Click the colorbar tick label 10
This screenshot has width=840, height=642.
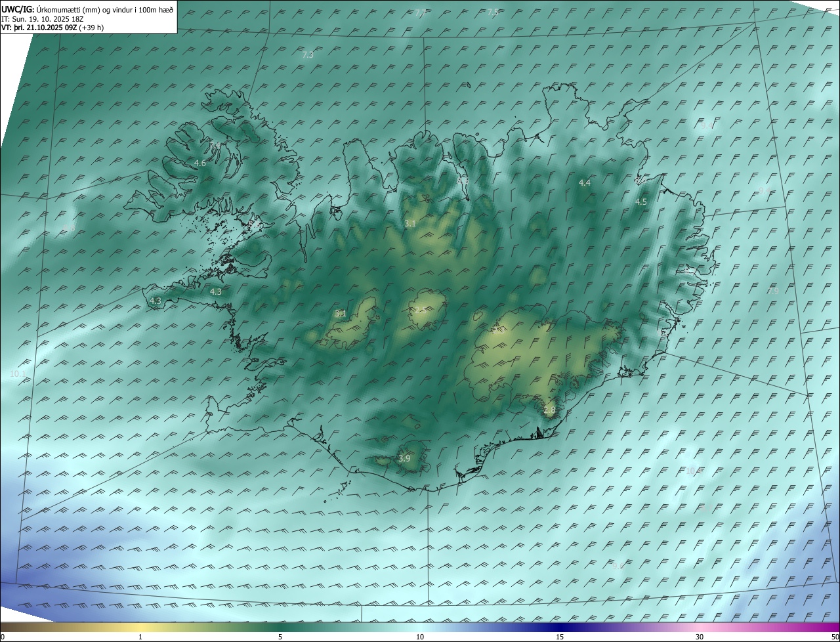(x=420, y=637)
